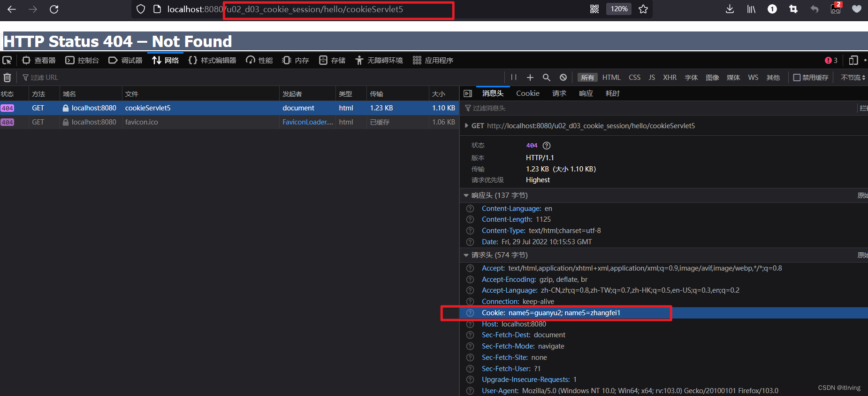Sort requests by the 大小 column header

click(443, 94)
